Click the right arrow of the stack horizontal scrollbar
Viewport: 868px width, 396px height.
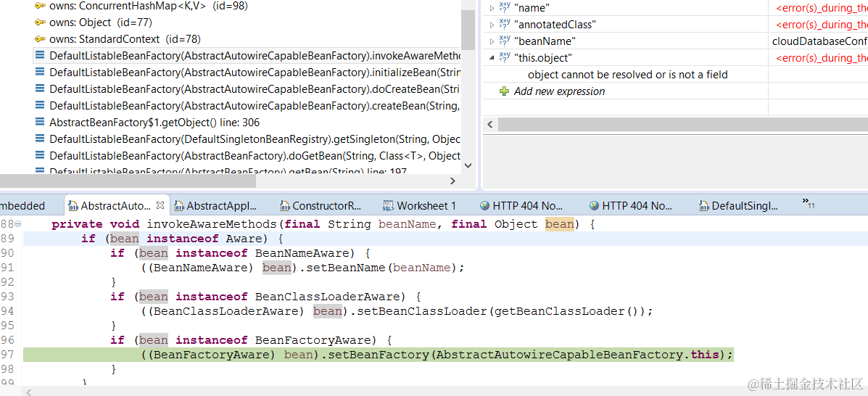click(x=452, y=181)
